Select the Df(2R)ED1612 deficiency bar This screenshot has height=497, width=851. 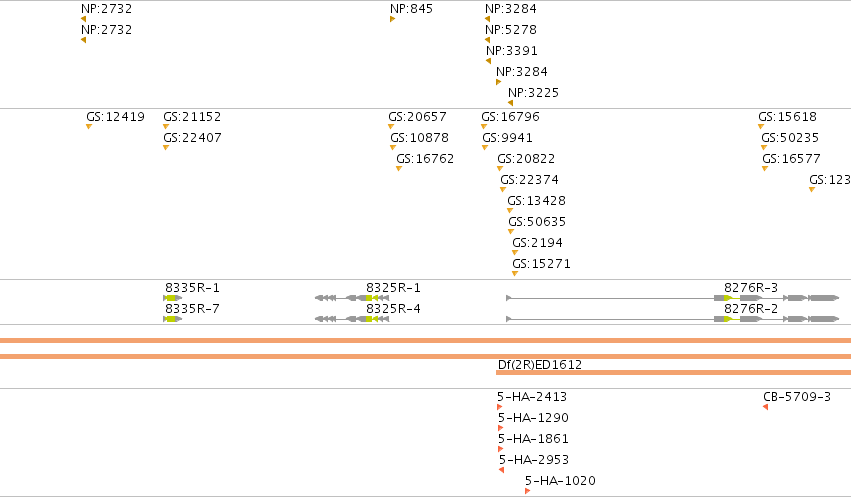(x=674, y=373)
